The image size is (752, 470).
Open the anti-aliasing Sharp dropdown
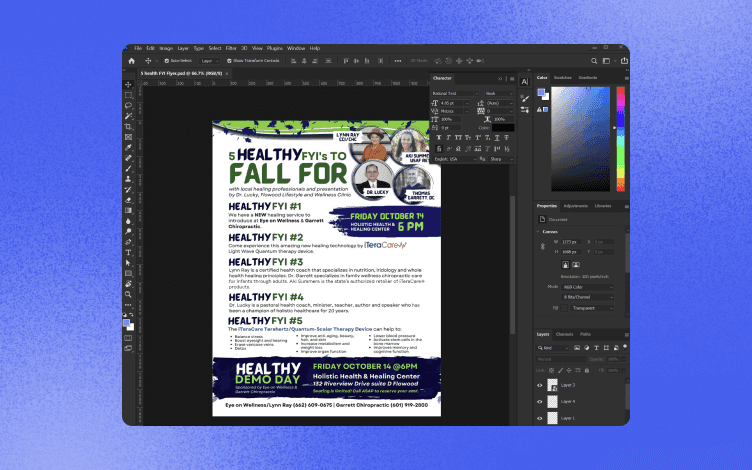click(x=501, y=159)
